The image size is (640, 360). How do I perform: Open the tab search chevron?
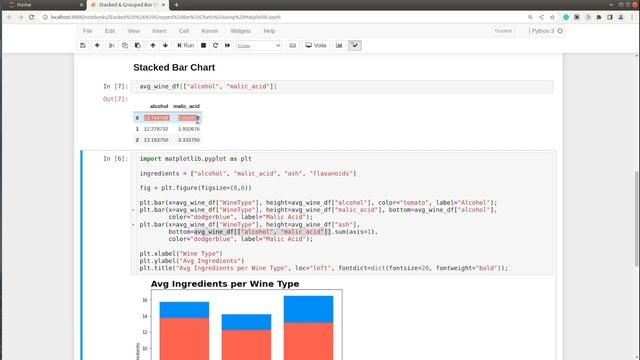[611, 5]
